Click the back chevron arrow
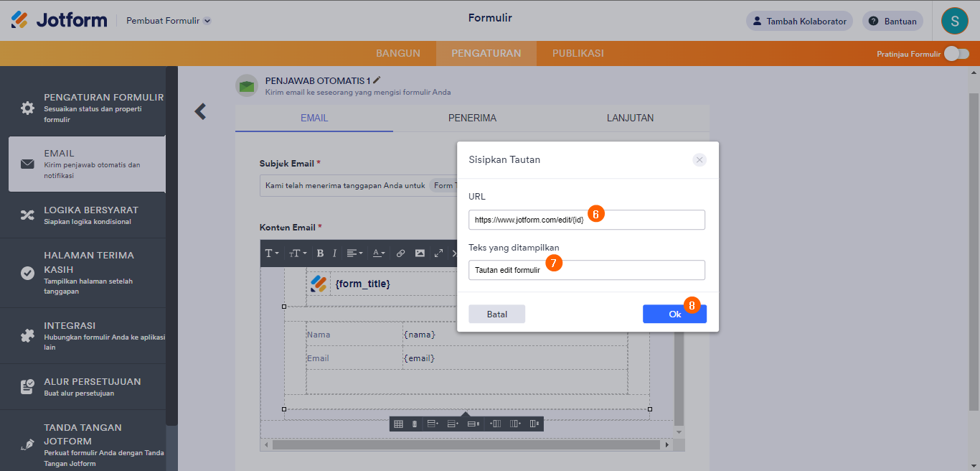The height and width of the screenshot is (471, 980). click(x=200, y=111)
